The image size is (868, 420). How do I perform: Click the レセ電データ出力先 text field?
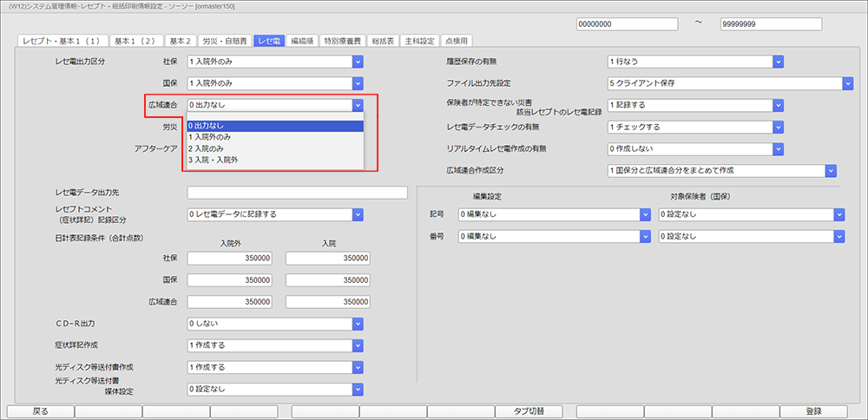pyautogui.click(x=297, y=193)
